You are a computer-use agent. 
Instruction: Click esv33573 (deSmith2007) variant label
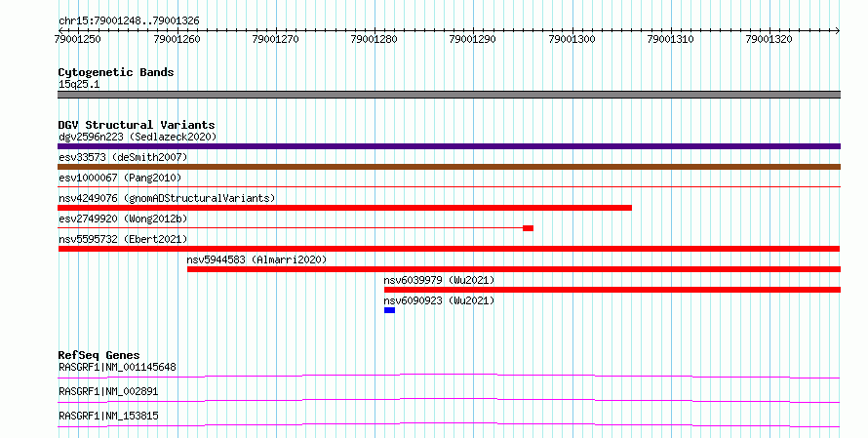(123, 157)
